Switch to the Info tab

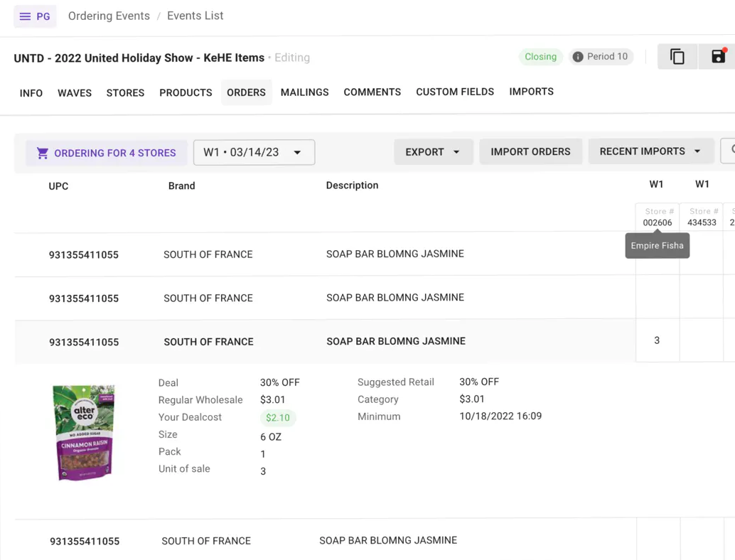31,93
